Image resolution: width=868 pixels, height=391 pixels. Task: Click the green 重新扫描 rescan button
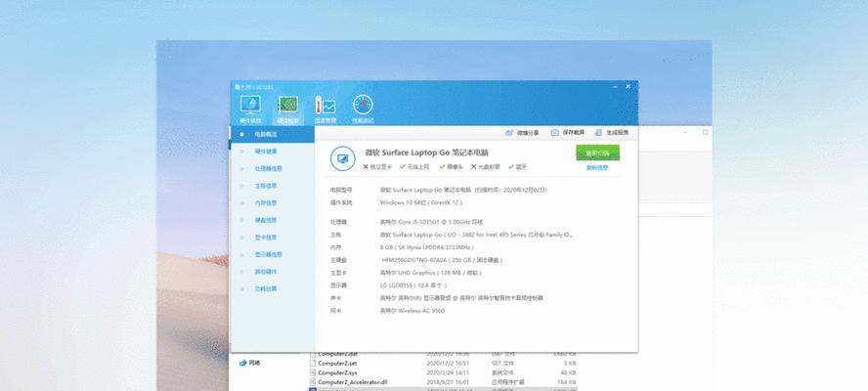click(598, 152)
